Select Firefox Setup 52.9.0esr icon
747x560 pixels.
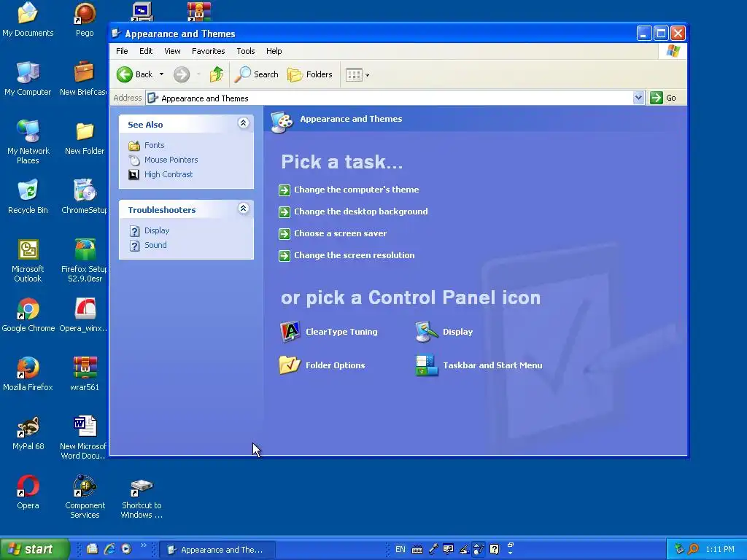85,260
